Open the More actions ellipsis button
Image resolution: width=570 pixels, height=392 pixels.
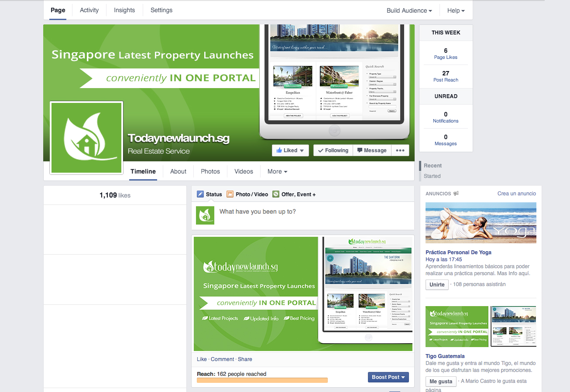[400, 150]
